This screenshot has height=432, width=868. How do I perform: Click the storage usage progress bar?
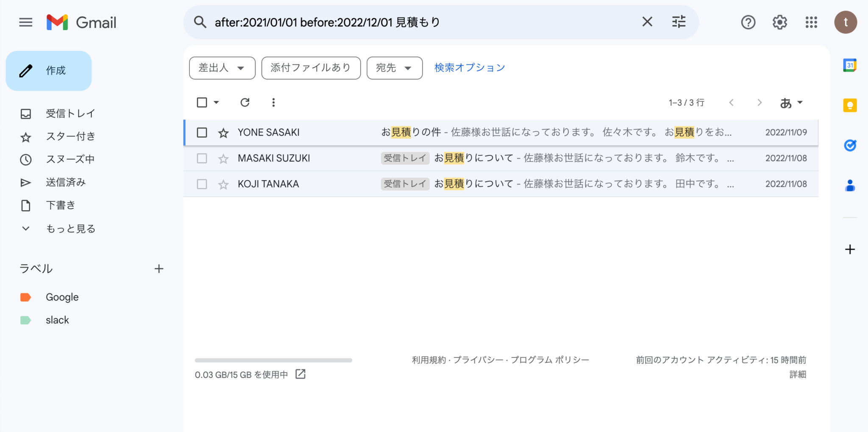pos(273,360)
